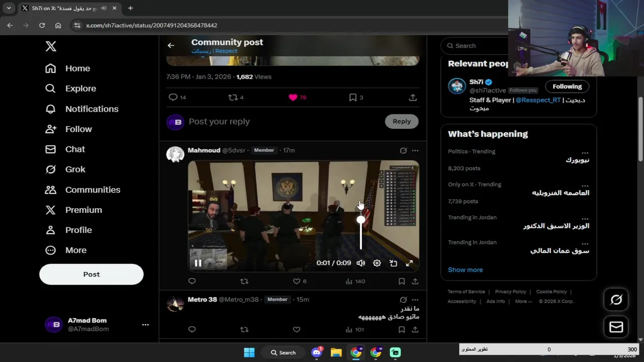This screenshot has height=362, width=644.
Task: Share the main post
Action: click(413, 98)
